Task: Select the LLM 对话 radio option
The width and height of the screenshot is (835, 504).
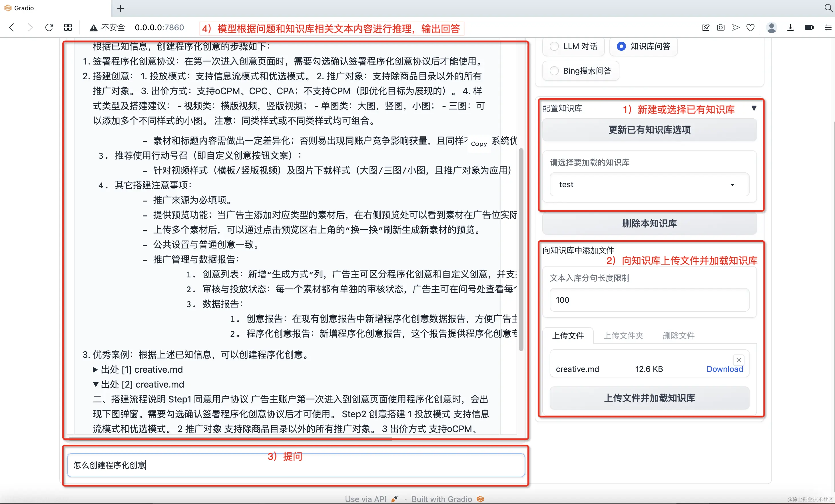Action: pos(554,47)
